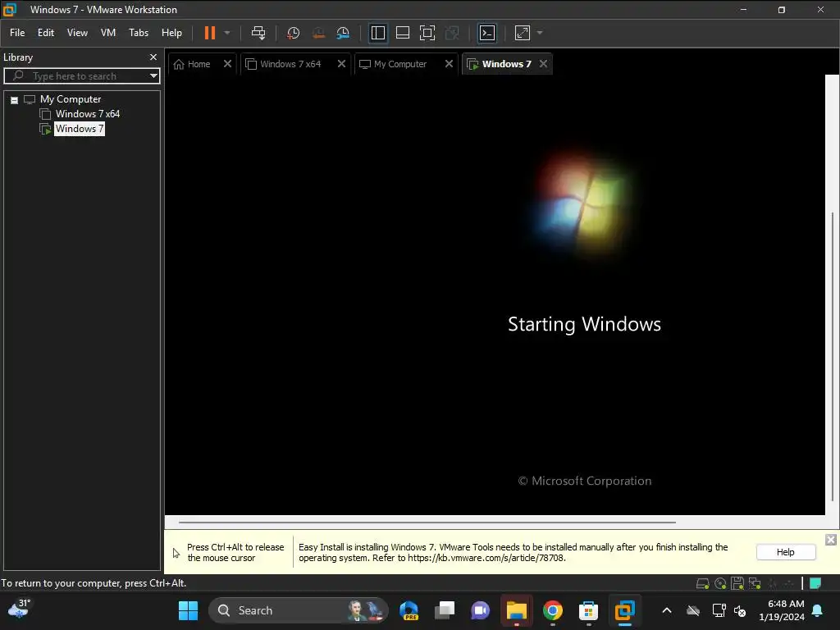Click the network display tray icon

719,610
